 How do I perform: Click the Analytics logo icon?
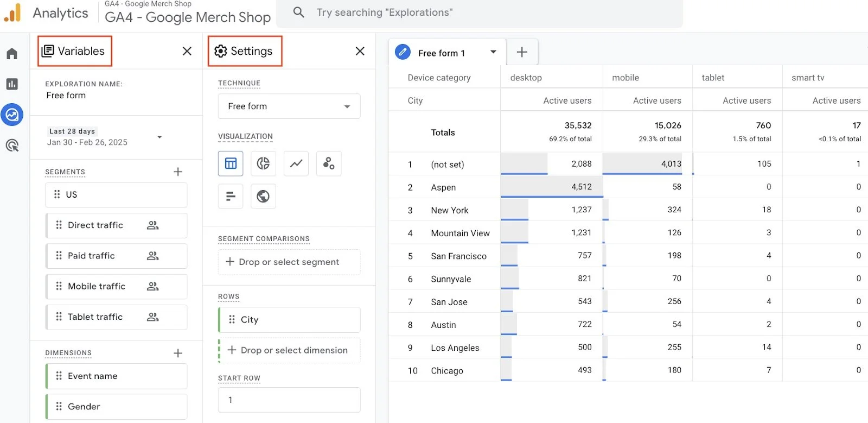point(12,13)
